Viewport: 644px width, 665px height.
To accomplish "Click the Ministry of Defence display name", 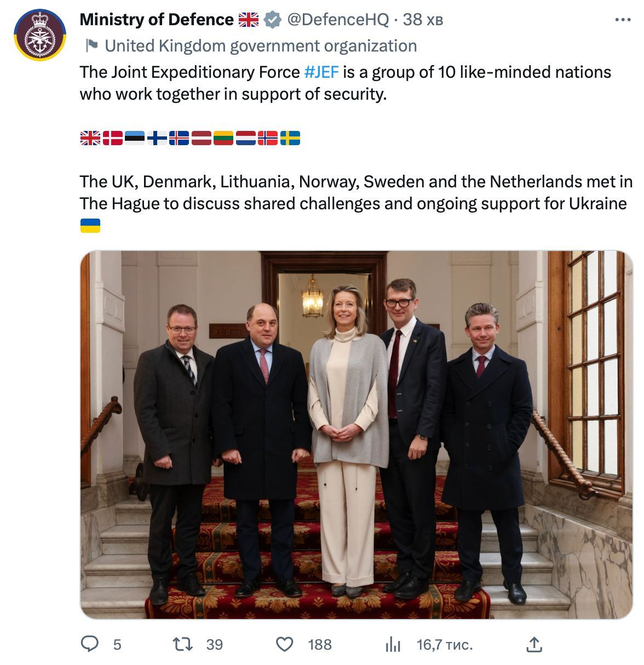I will click(x=157, y=20).
